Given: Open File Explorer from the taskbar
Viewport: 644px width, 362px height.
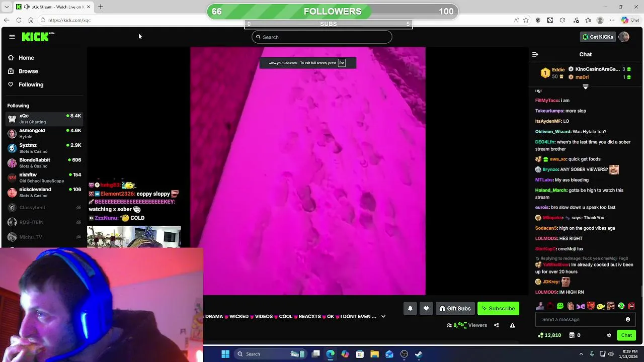Looking at the screenshot, I should tap(374, 354).
